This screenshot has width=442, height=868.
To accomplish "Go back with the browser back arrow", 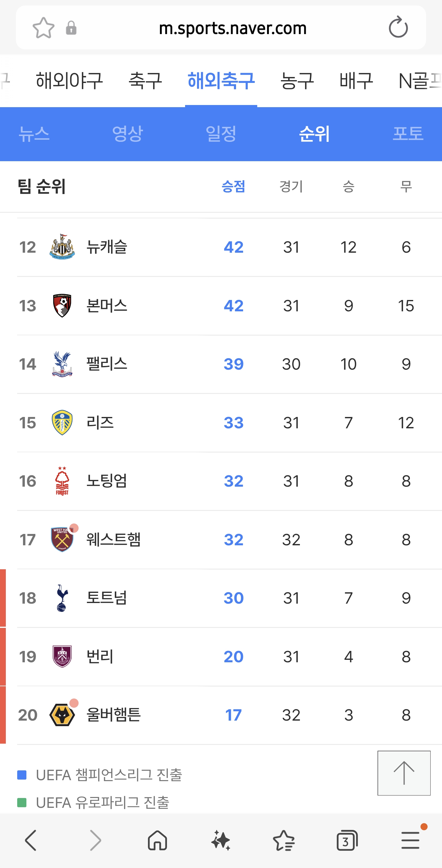I will click(x=31, y=840).
